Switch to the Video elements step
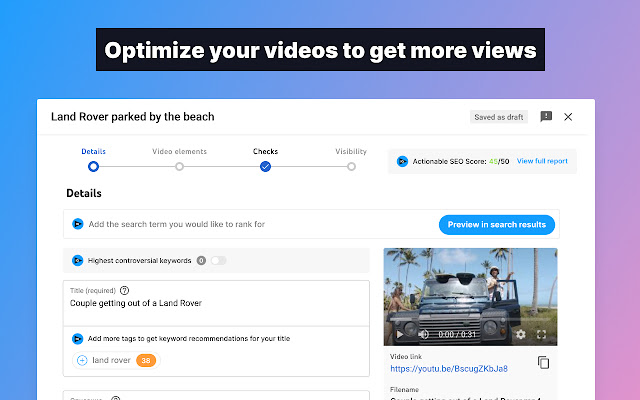Viewport: 640px width, 400px height. coord(179,166)
